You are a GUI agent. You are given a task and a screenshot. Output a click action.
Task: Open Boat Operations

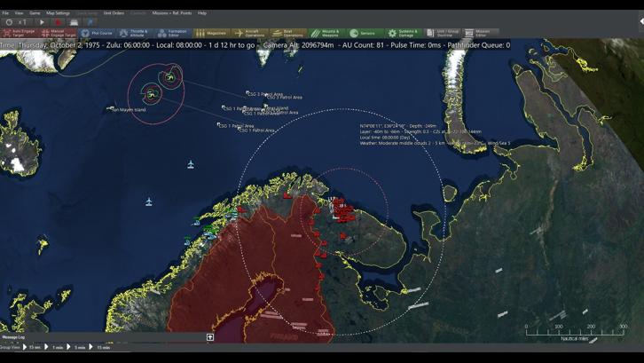[x=288, y=34]
